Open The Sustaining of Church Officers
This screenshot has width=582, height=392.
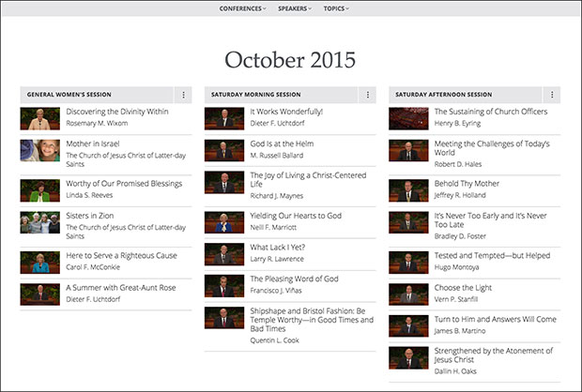(x=491, y=112)
